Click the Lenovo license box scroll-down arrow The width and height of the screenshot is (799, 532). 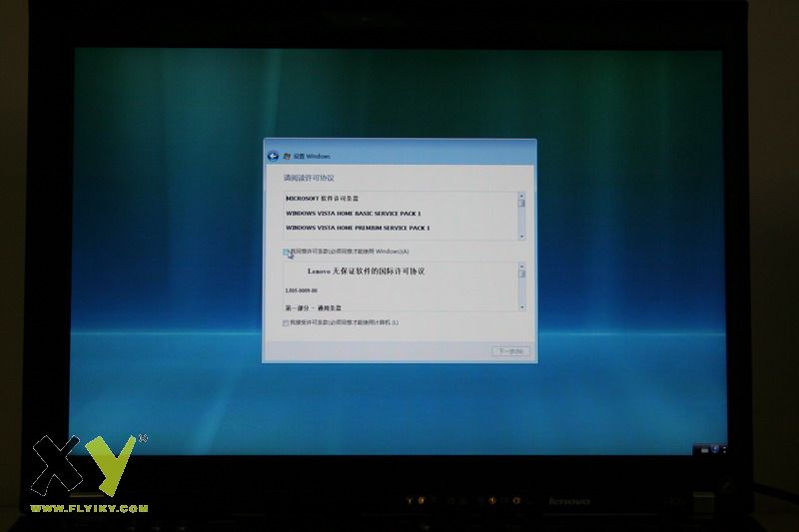(521, 307)
